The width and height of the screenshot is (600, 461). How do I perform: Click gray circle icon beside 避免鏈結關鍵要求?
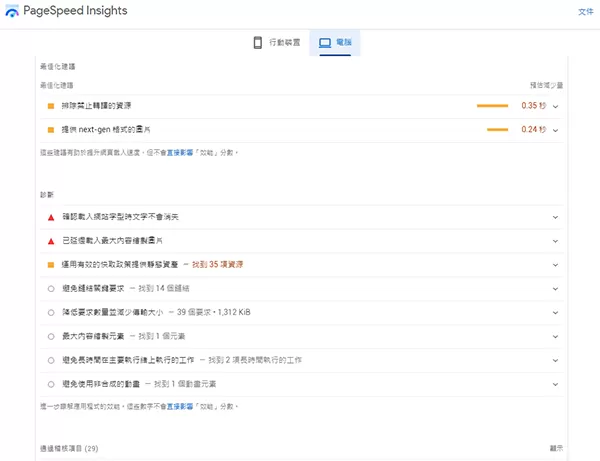click(x=50, y=288)
